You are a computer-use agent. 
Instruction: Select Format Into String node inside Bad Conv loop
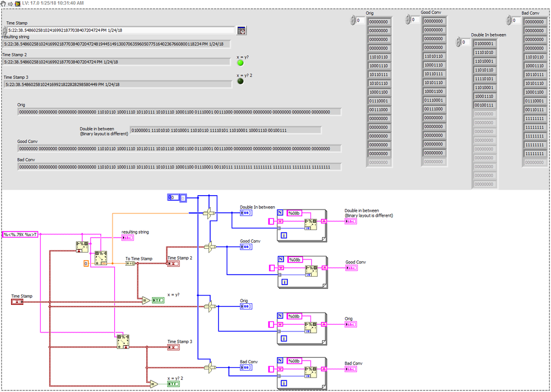click(x=311, y=372)
